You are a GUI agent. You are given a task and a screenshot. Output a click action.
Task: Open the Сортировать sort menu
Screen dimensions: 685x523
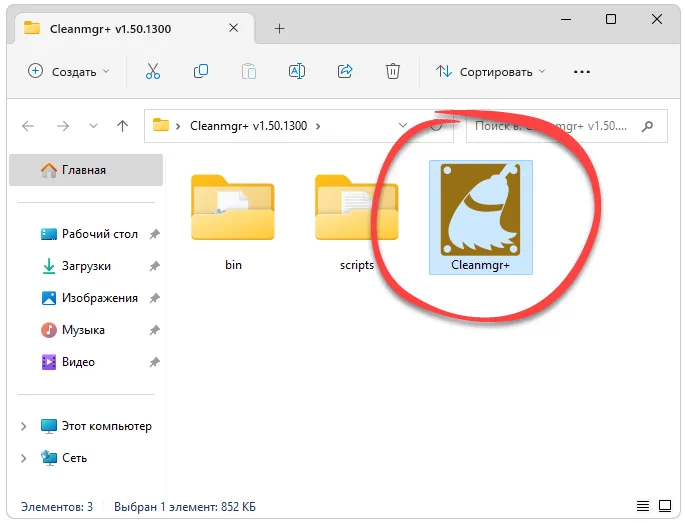(491, 71)
